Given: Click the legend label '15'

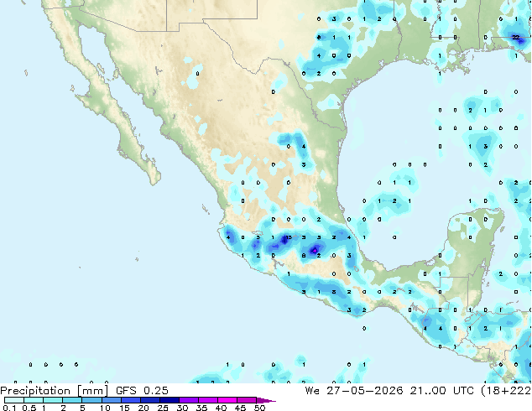Looking at the screenshot, I should click(124, 408).
